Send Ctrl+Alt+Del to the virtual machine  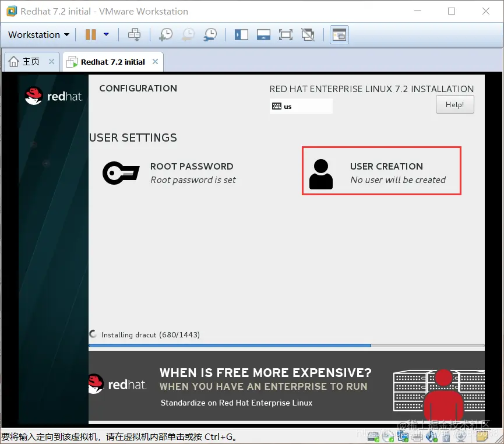pyautogui.click(x=135, y=34)
